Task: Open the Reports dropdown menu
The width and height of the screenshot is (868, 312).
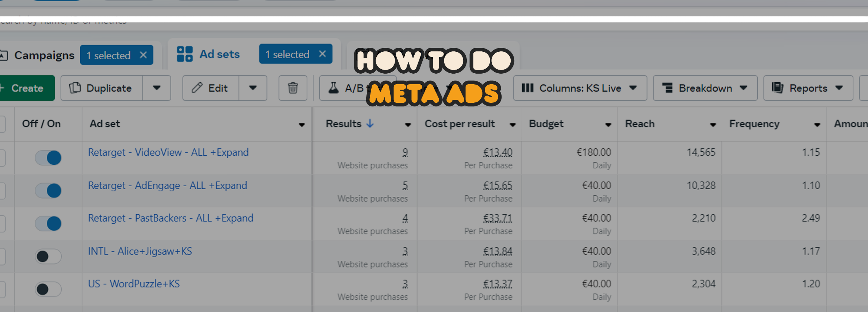Action: [808, 88]
